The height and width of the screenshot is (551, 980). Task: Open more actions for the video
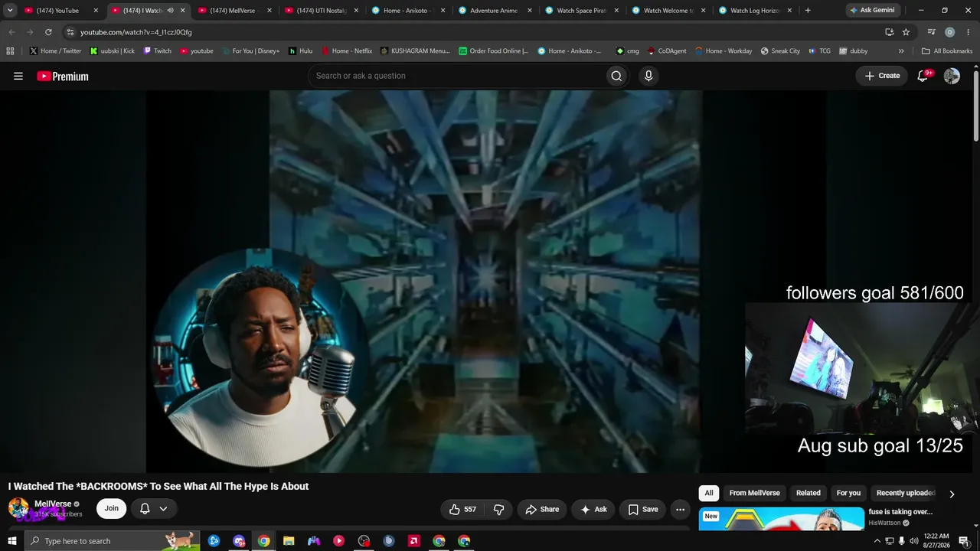click(x=680, y=509)
